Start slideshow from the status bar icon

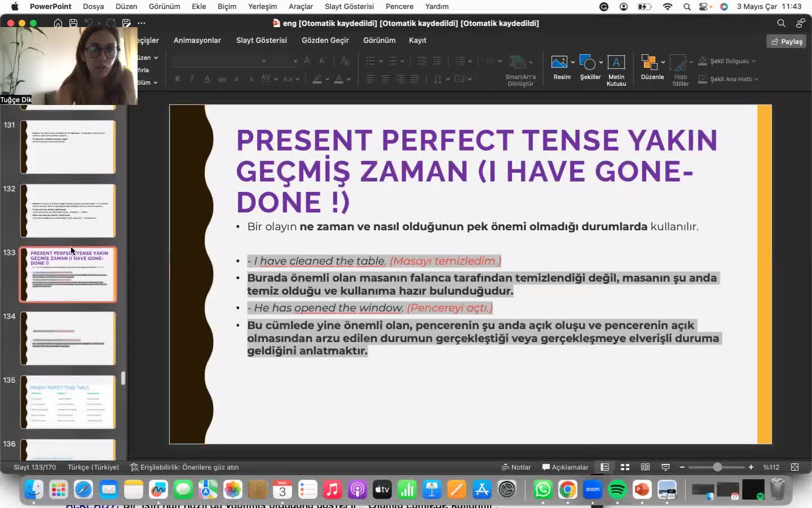(x=665, y=467)
